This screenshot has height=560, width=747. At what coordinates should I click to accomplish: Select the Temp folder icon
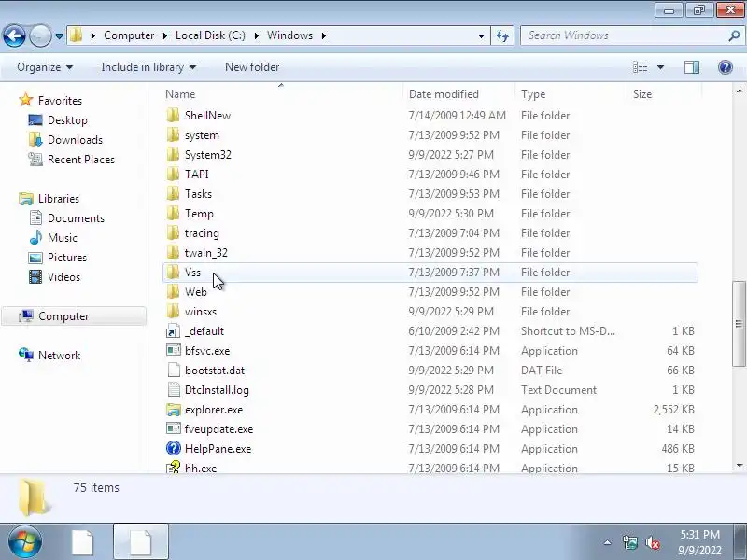point(173,214)
